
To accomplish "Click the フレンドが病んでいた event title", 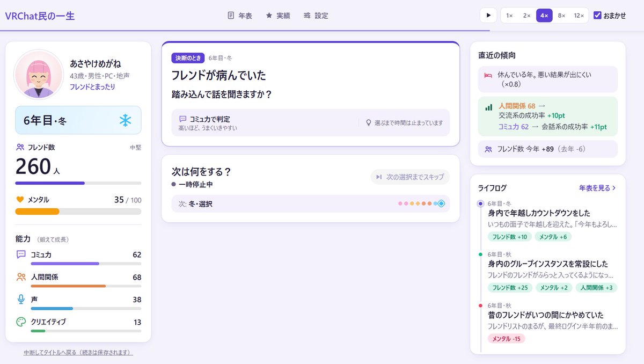I will pos(218,75).
